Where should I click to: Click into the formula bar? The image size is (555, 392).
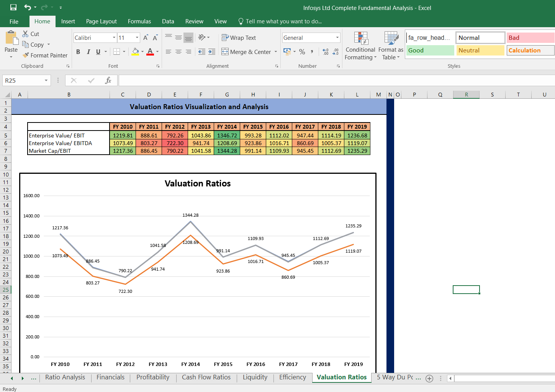coord(337,80)
